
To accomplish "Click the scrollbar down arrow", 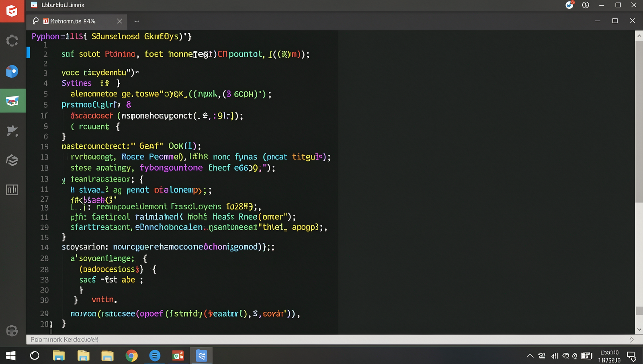I will [x=639, y=329].
